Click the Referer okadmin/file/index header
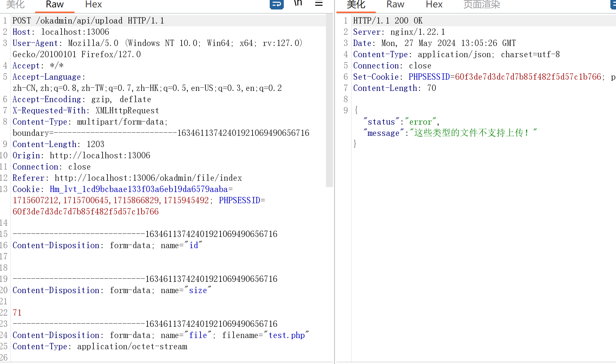Image resolution: width=616 pixels, height=364 pixels. pos(127,178)
